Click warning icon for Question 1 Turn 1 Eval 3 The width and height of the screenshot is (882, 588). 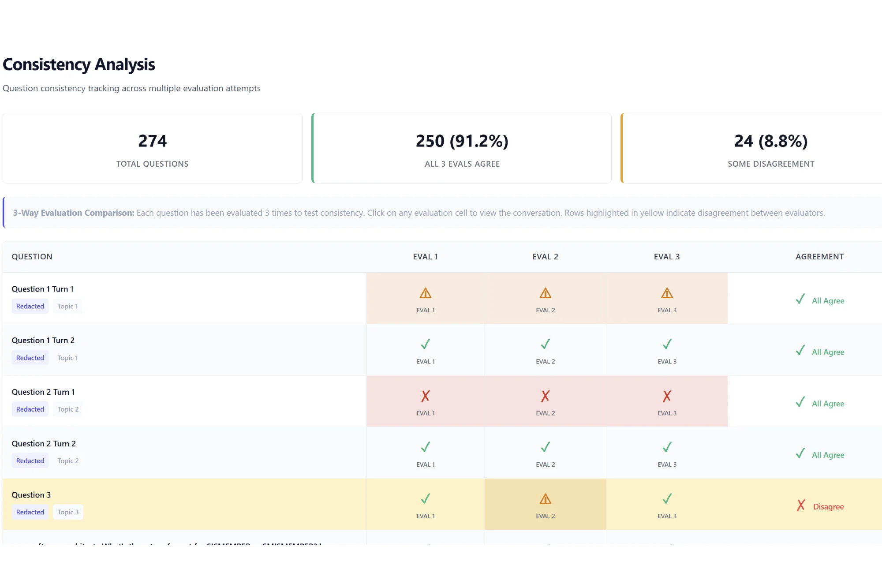point(667,293)
